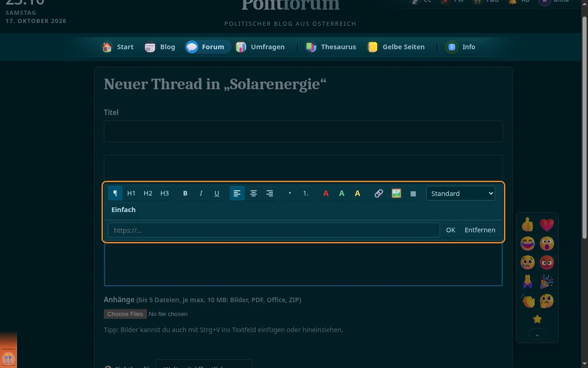Insert the astonished face emoji

[x=547, y=243]
